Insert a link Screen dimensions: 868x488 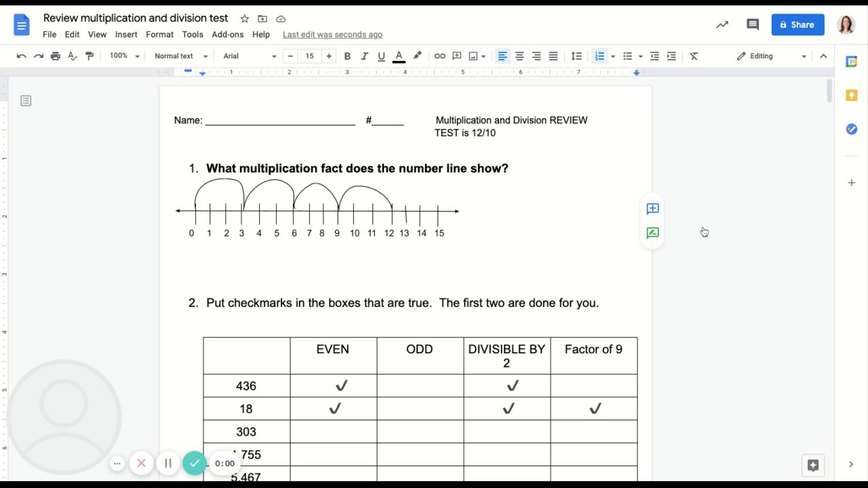click(x=439, y=56)
